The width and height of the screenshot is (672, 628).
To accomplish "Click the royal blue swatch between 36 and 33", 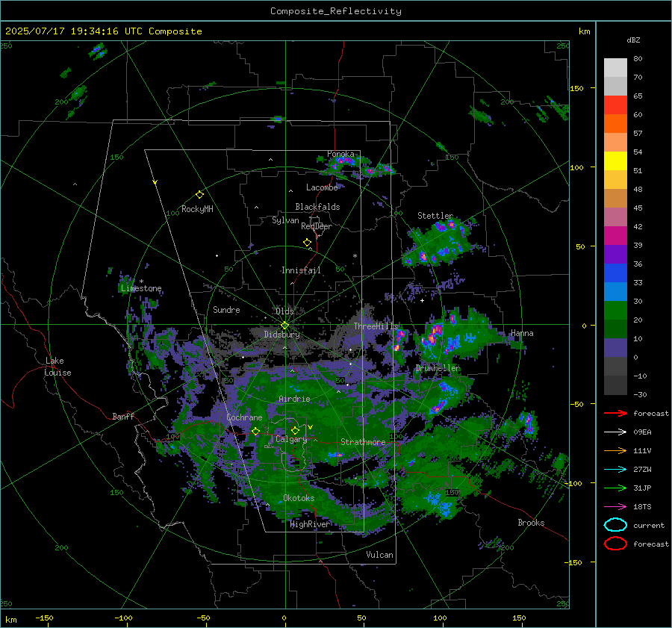I will (615, 273).
